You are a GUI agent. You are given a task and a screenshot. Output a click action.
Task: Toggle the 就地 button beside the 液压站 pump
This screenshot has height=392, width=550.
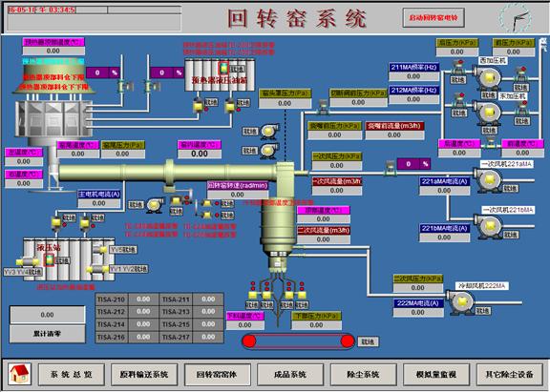(62, 261)
